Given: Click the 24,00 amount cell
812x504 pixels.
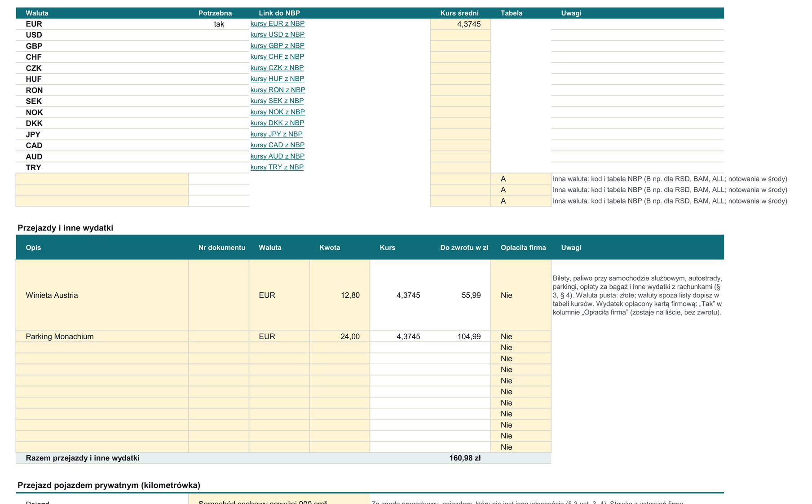Looking at the screenshot, I should pos(340,336).
